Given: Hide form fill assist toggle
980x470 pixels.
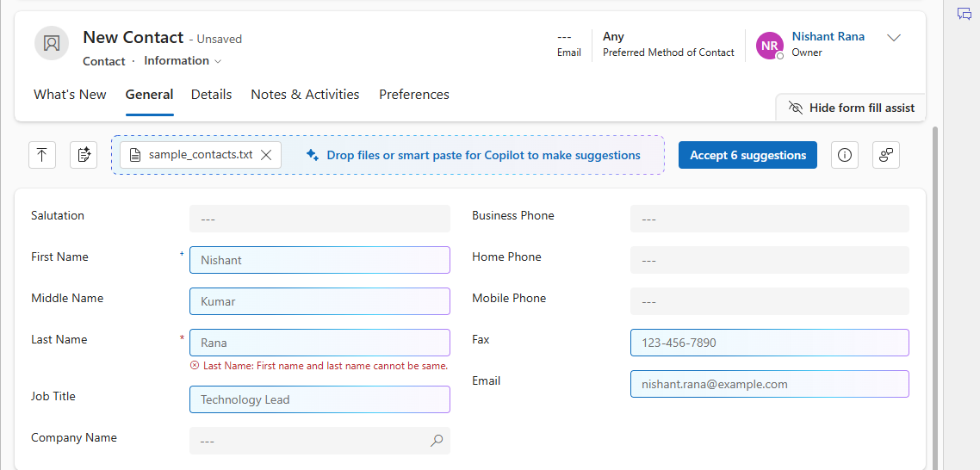Looking at the screenshot, I should click(851, 108).
